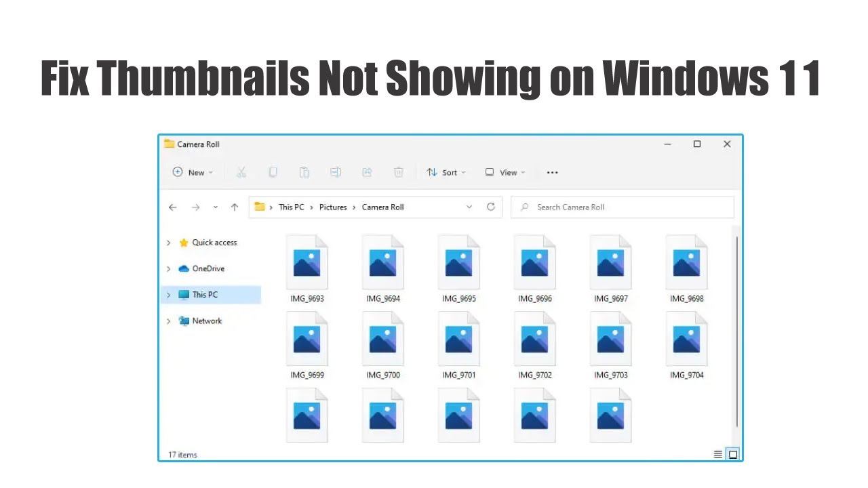Click the Delete trash bin icon
This screenshot has width=868, height=488.
(399, 172)
